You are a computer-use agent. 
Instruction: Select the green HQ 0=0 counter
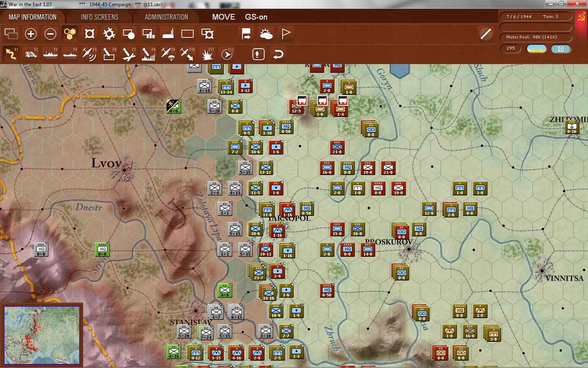(102, 249)
